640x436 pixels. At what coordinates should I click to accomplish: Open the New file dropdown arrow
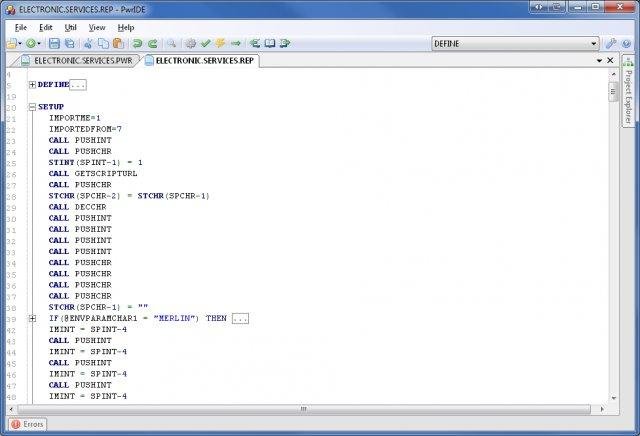[x=20, y=43]
